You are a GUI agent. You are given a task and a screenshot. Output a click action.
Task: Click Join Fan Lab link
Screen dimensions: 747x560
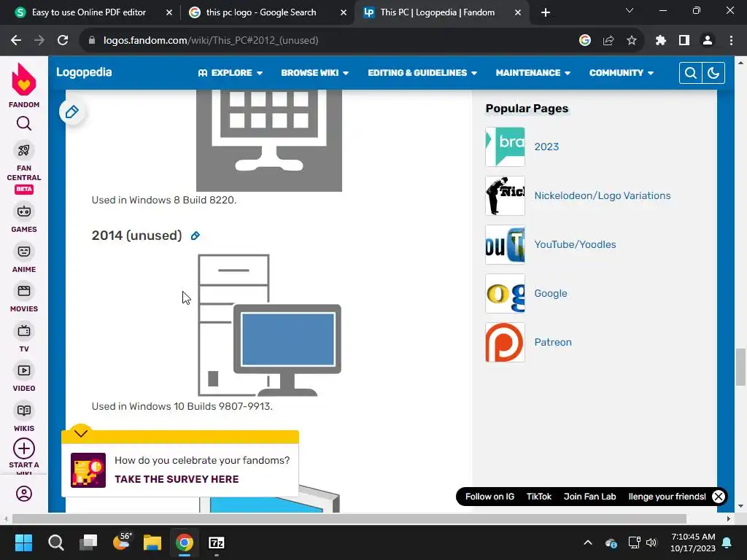click(x=589, y=497)
